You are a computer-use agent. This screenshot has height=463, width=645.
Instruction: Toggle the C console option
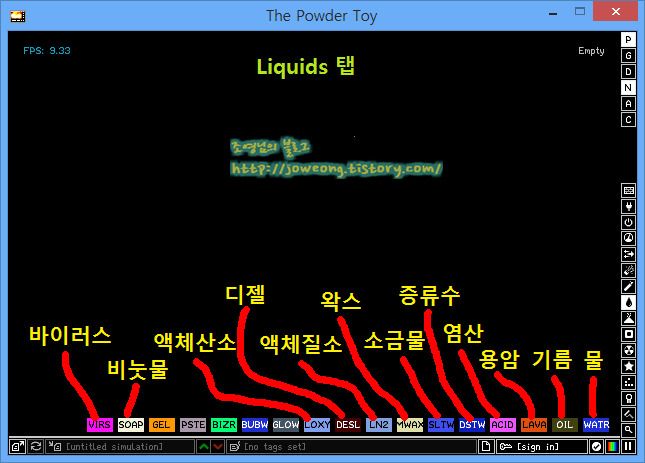[628, 120]
